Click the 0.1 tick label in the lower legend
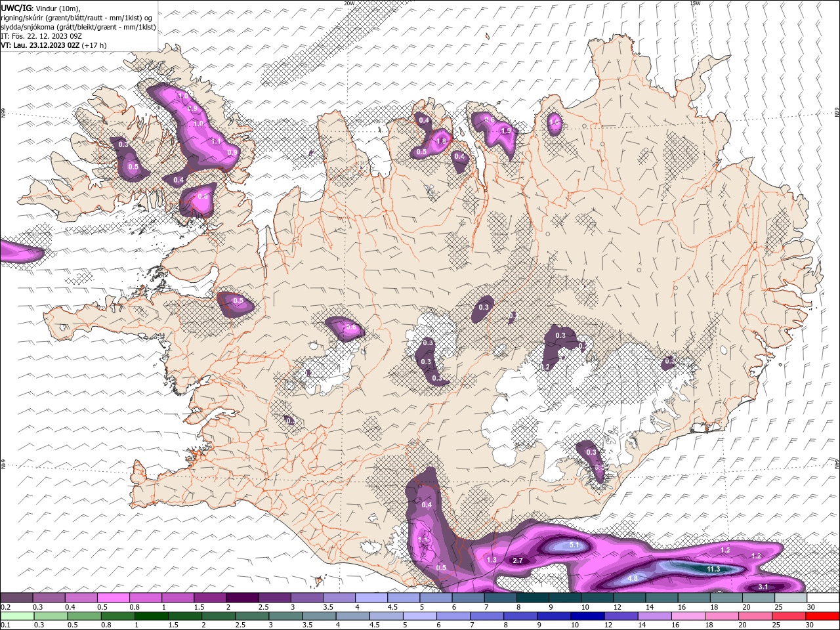840x630 pixels. point(5,625)
